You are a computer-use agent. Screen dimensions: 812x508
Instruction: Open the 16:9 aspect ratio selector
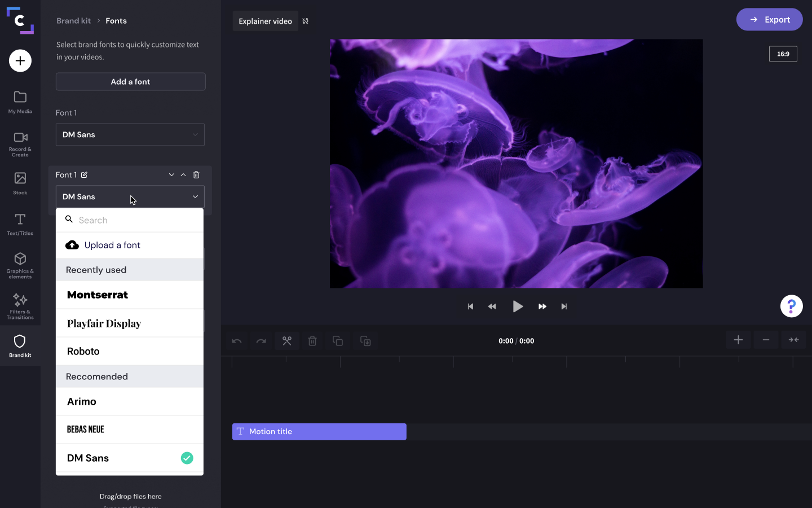[783, 54]
